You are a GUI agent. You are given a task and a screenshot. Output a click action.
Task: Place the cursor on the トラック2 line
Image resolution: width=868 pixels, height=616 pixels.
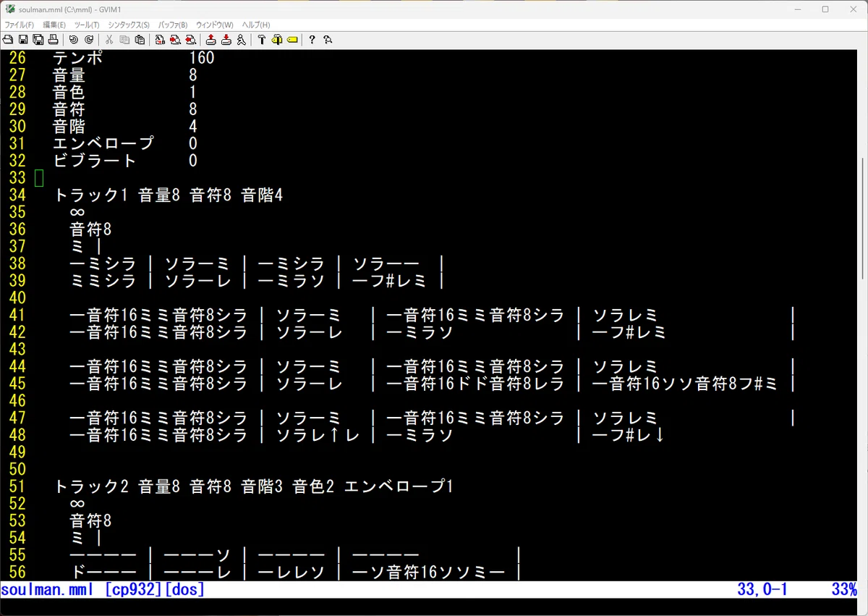coord(253,486)
